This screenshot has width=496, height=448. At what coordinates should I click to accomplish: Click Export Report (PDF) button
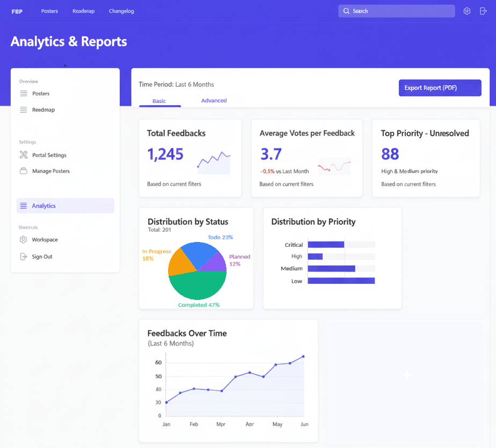click(440, 88)
